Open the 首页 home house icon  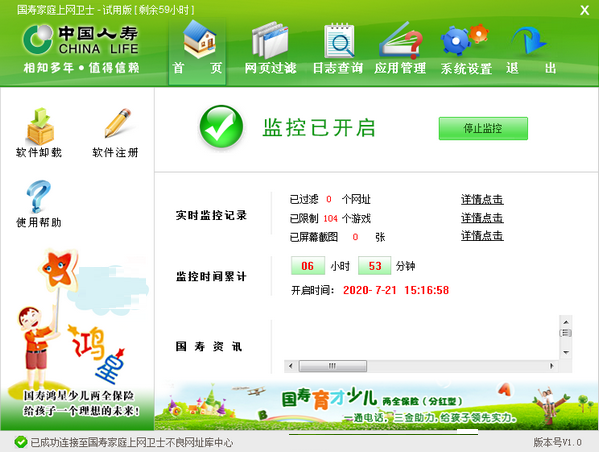(x=199, y=40)
